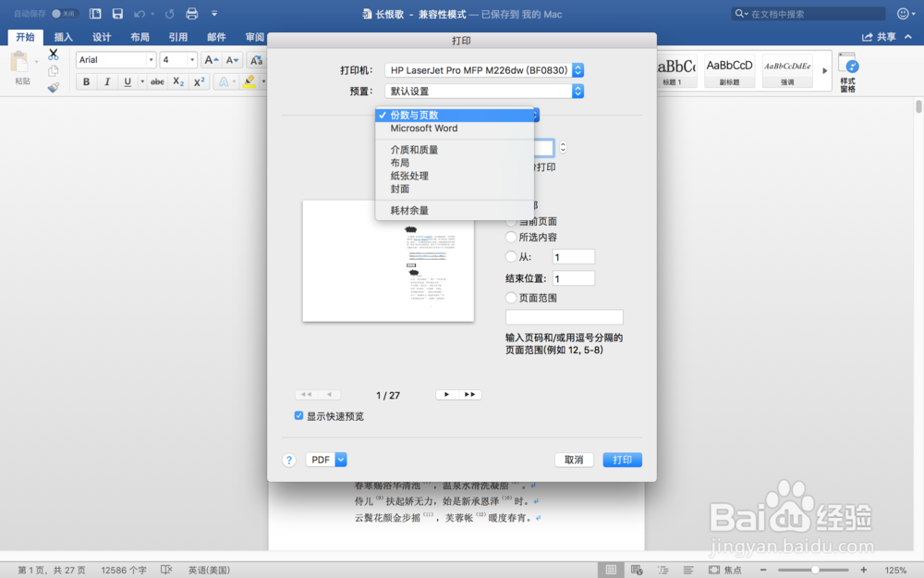This screenshot has height=578, width=924.
Task: Toggle Italic formatting
Action: pyautogui.click(x=106, y=82)
